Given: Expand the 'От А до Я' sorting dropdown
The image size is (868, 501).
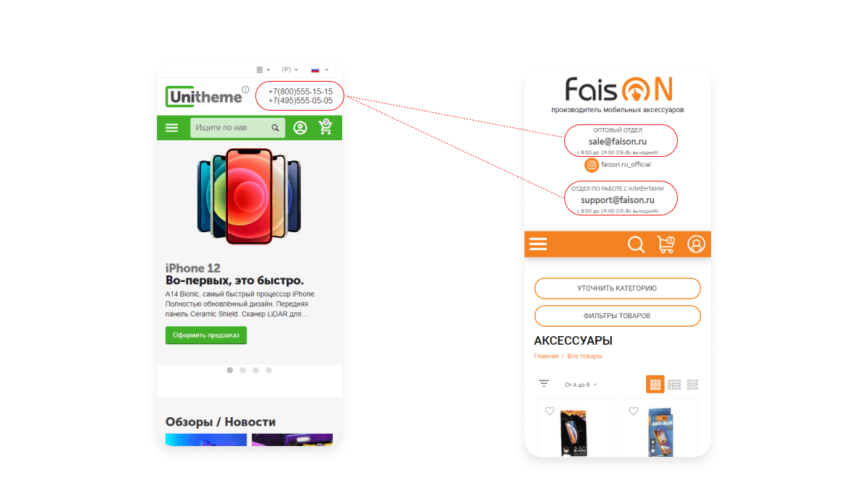Looking at the screenshot, I should pos(581,385).
